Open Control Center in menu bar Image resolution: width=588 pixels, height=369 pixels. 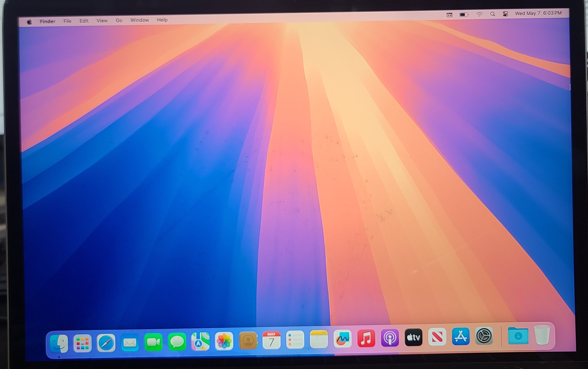click(x=505, y=14)
